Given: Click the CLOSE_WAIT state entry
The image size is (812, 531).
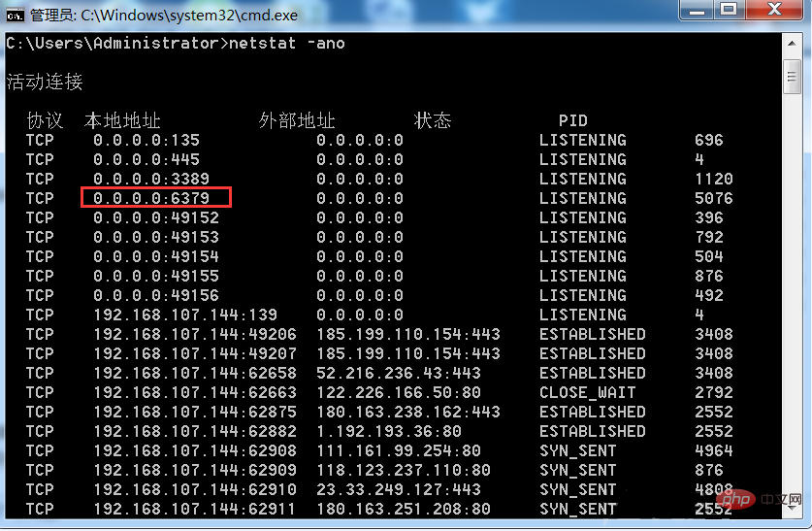Looking at the screenshot, I should coord(588,392).
